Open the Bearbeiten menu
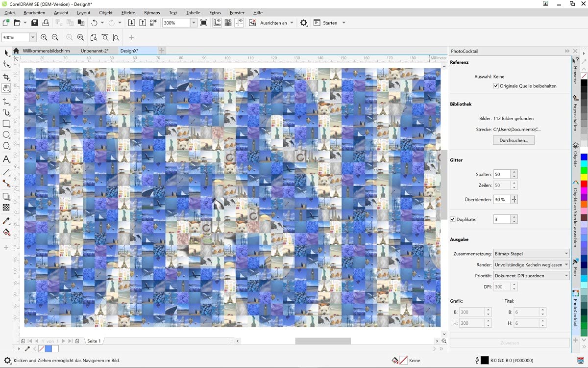This screenshot has height=368, width=588. [34, 12]
